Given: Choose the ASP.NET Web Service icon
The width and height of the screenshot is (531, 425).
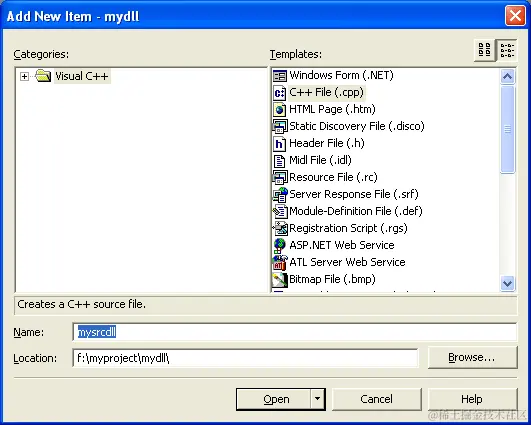Looking at the screenshot, I should (x=280, y=246).
